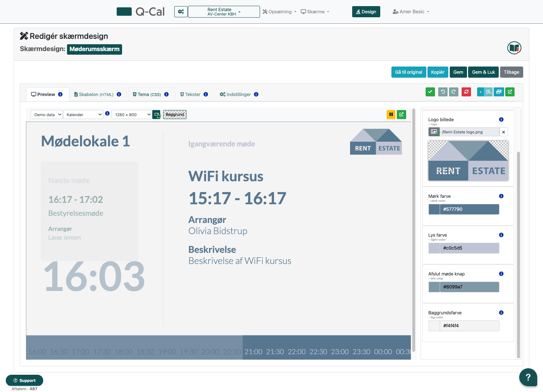The image size is (543, 392).
Task: Click 21:00 on the preview timeline
Action: 253,352
